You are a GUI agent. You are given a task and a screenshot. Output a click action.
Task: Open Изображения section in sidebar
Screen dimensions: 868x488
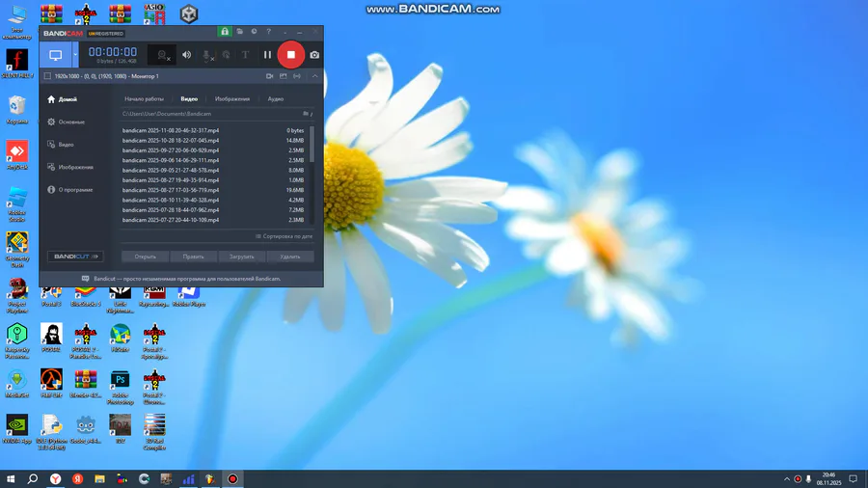coord(70,167)
